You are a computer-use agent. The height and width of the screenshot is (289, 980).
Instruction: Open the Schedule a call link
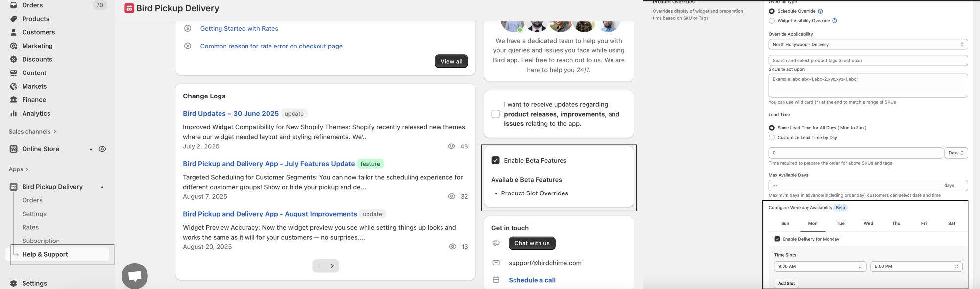[x=532, y=280]
